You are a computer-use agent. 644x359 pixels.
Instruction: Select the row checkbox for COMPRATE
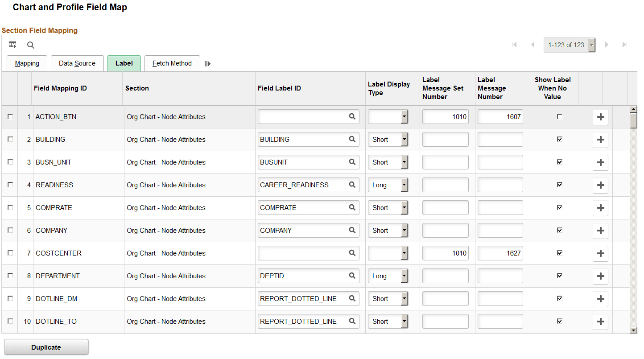(10, 207)
